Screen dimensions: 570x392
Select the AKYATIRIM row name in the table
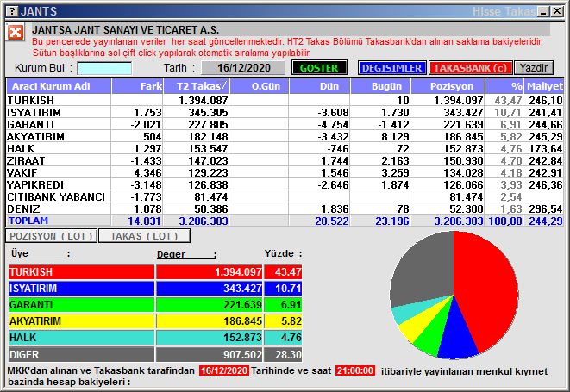[35, 137]
